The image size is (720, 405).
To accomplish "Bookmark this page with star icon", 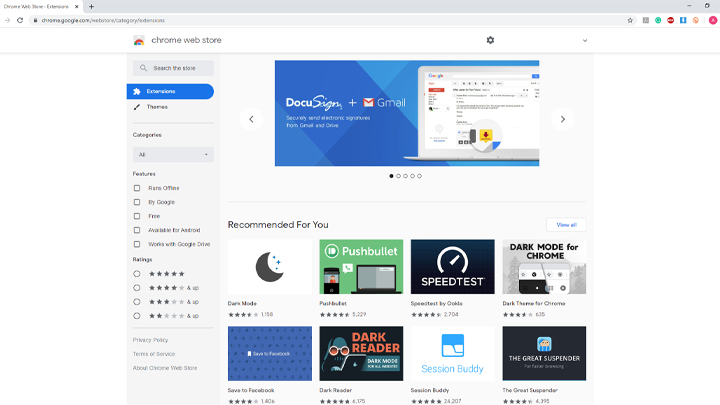I will point(630,20).
